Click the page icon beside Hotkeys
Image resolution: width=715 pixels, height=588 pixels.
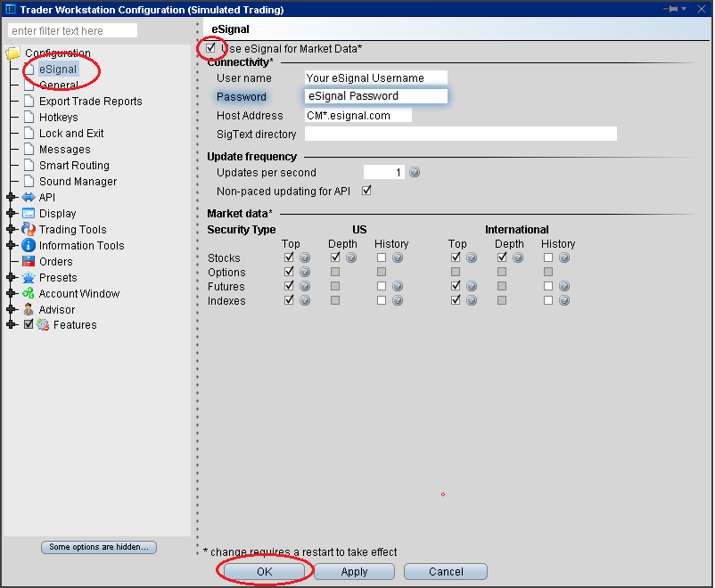pyautogui.click(x=29, y=117)
